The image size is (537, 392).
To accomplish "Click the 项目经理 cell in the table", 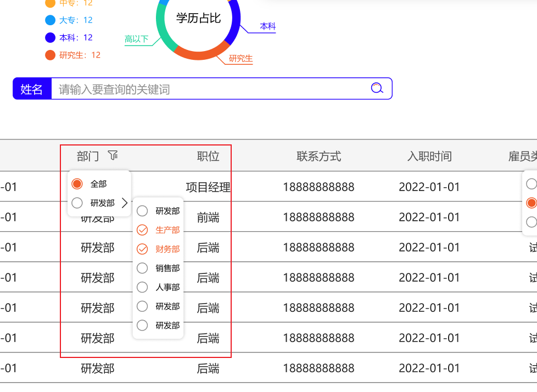I will point(208,187).
